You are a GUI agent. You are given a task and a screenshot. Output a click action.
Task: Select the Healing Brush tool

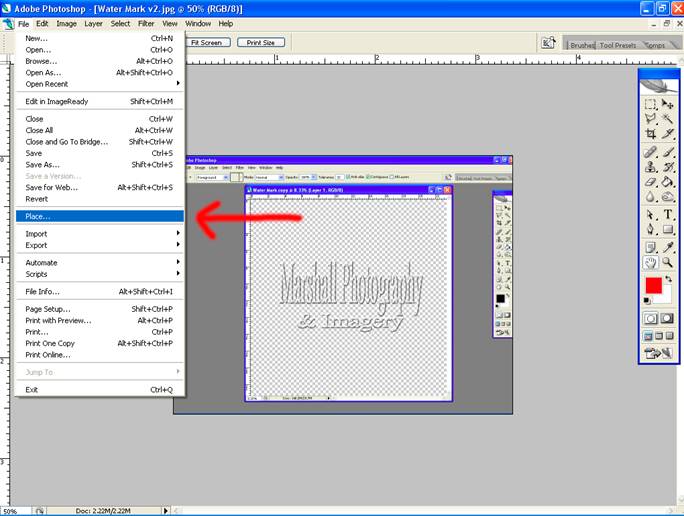point(650,152)
